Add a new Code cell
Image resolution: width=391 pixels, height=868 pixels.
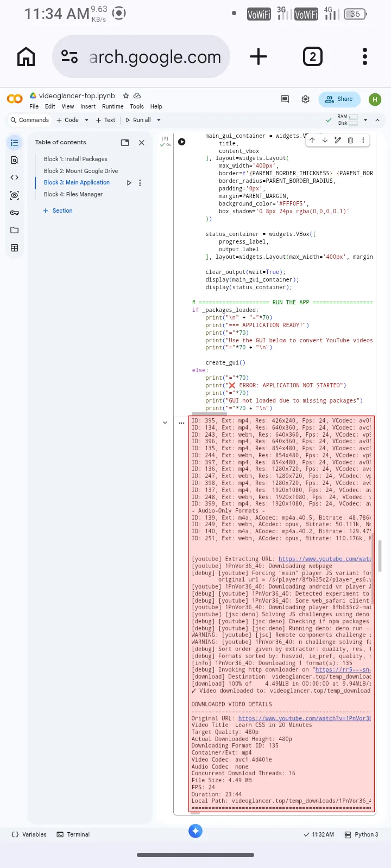pos(67,120)
